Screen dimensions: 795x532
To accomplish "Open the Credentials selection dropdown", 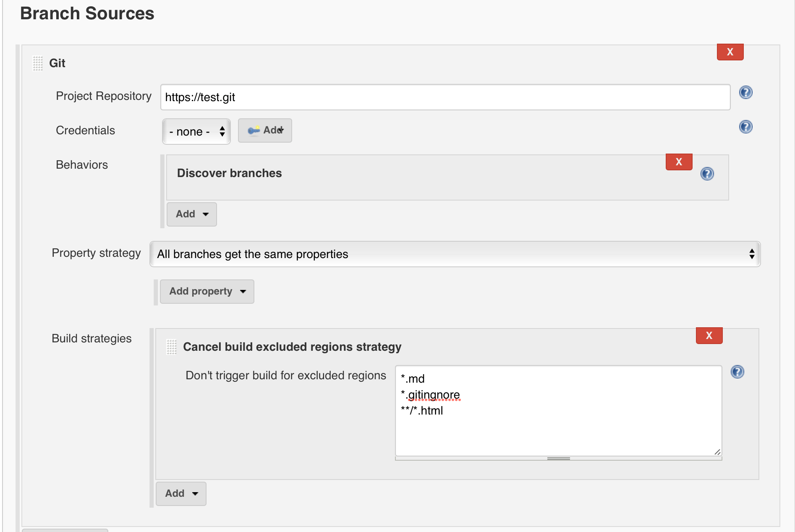I will pyautogui.click(x=196, y=131).
